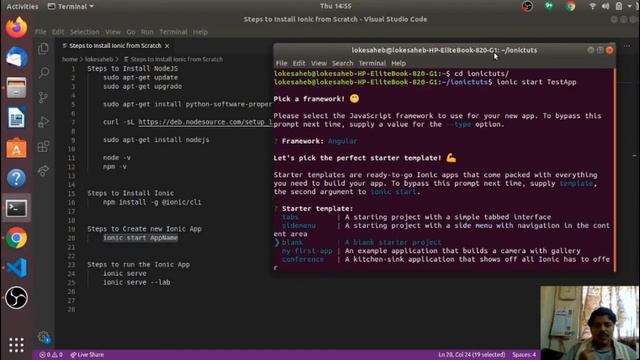Start Live Share from status bar

coord(87,355)
